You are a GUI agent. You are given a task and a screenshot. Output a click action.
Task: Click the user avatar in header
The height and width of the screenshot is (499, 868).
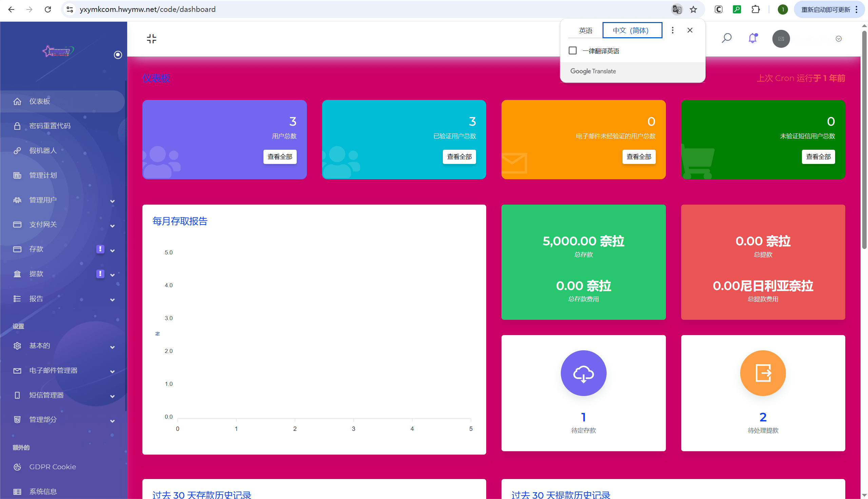(x=781, y=39)
